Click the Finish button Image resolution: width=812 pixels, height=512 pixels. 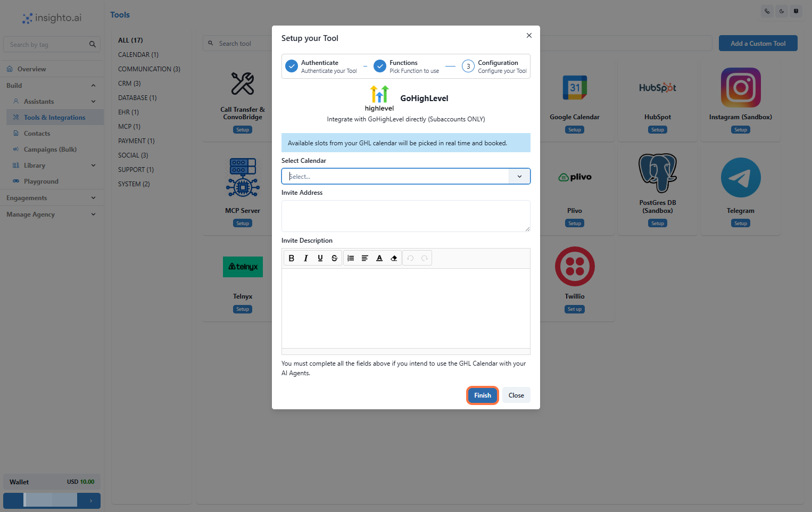point(483,395)
